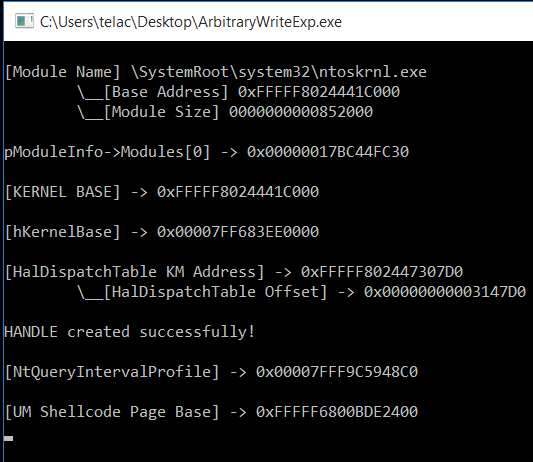Click the ArbitraryWriteExp.exe title bar text
The image size is (533, 462).
[x=191, y=22]
